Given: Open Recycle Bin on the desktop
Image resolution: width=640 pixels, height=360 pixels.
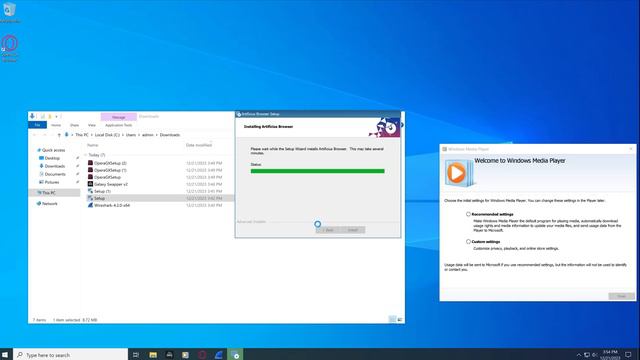Looking at the screenshot, I should point(9,13).
